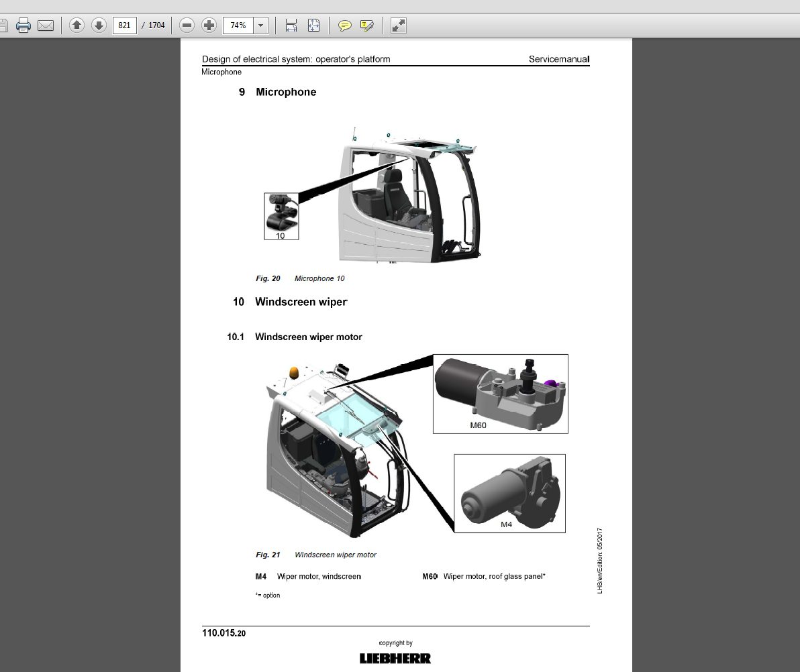Click the M4 wiper motor image
Image resolution: width=800 pixels, height=672 pixels.
509,494
